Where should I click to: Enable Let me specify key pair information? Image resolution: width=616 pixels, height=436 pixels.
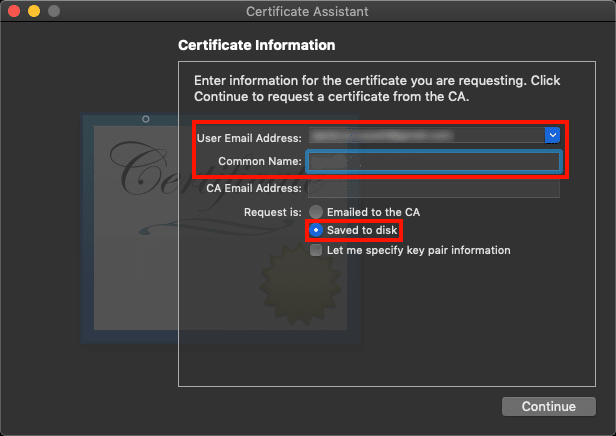(x=316, y=250)
